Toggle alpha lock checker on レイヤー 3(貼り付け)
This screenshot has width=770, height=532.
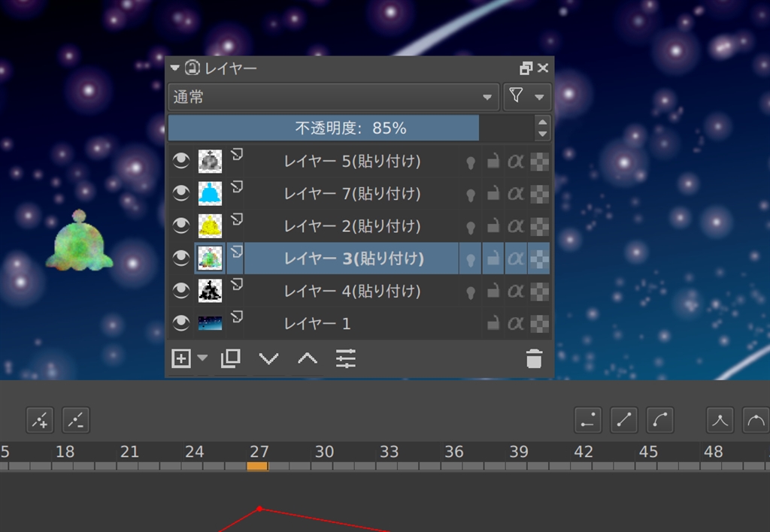tap(539, 258)
